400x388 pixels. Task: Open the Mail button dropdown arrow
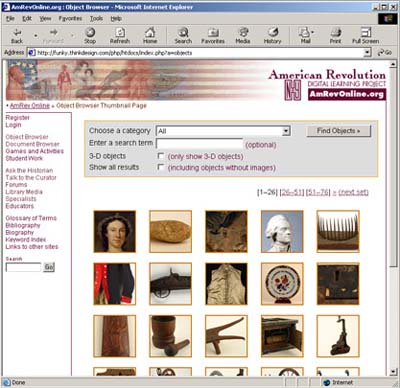pyautogui.click(x=313, y=33)
